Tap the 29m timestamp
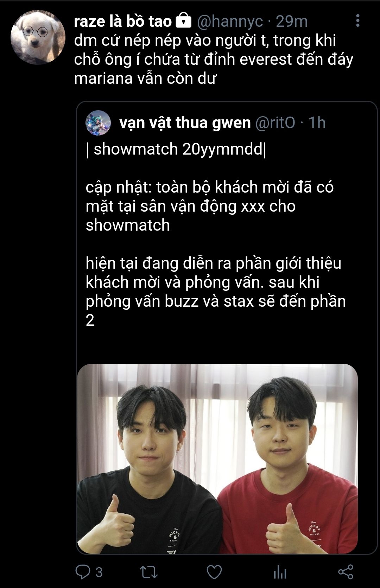 pos(292,21)
